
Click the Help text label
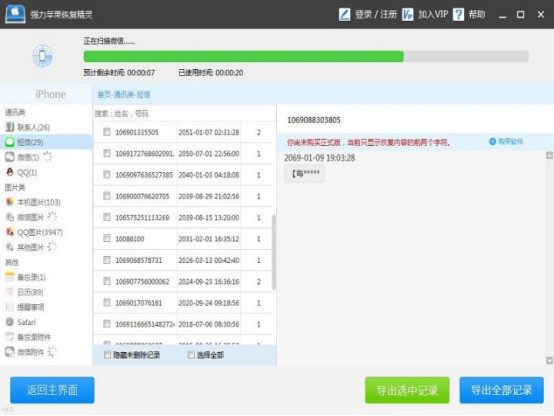pos(477,14)
